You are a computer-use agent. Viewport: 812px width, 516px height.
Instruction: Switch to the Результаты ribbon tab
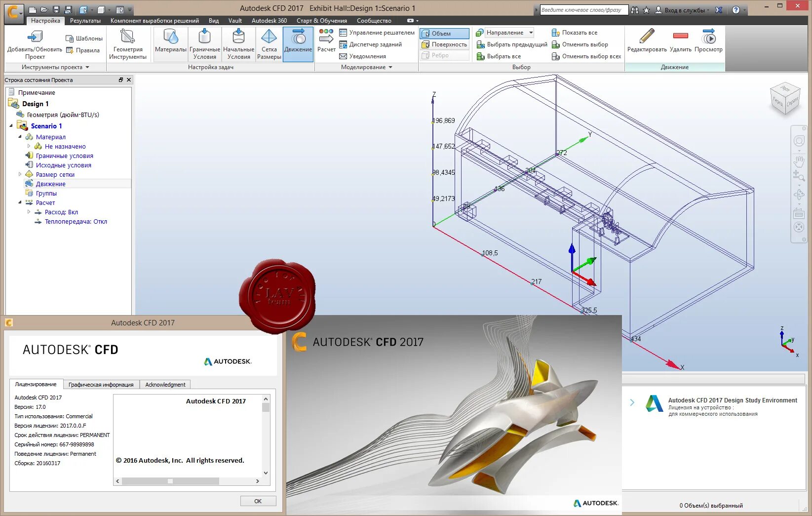(x=85, y=21)
